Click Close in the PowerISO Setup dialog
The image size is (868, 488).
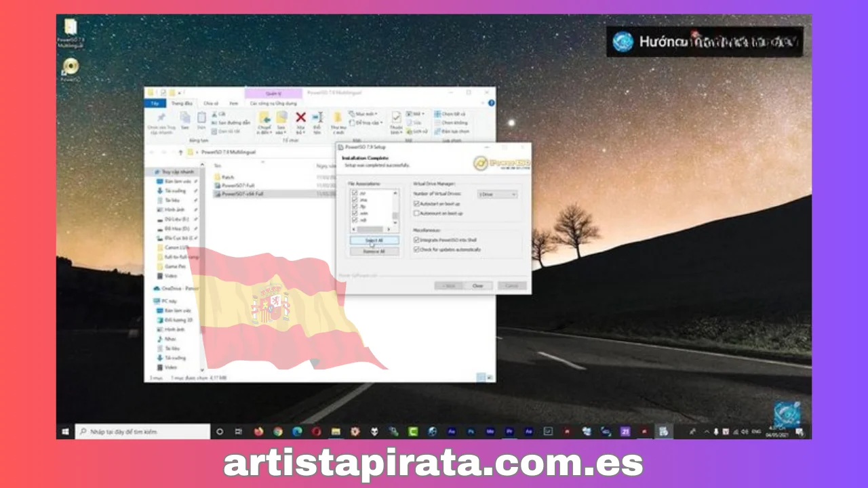pos(478,285)
